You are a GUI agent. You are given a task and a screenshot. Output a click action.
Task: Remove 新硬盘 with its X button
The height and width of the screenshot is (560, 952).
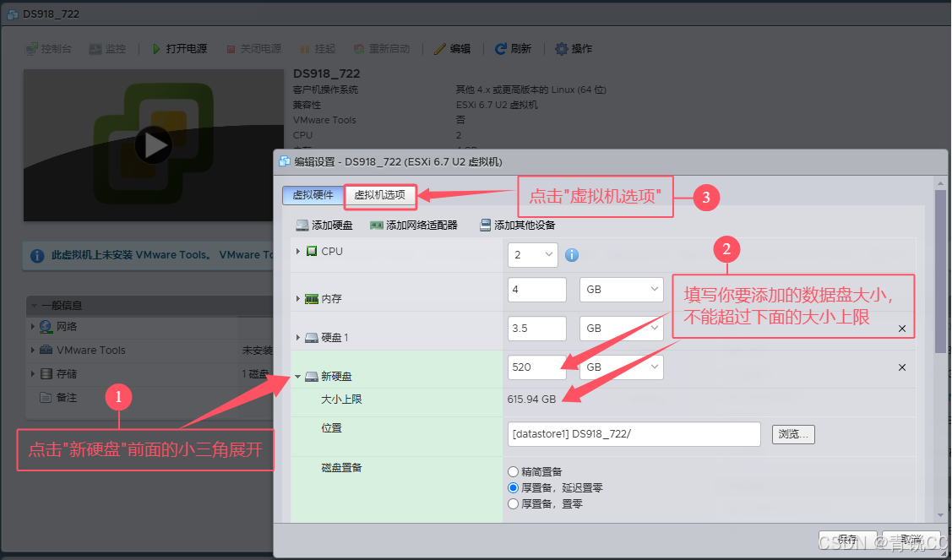902,367
